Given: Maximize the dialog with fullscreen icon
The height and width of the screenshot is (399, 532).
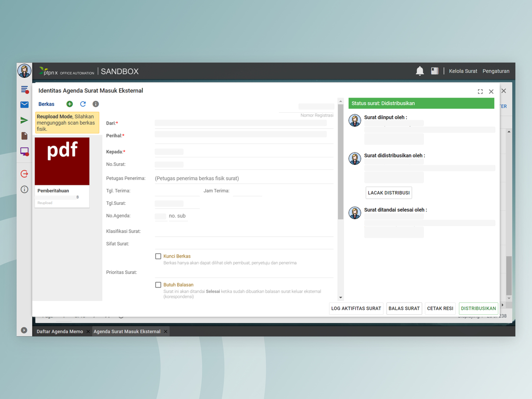Looking at the screenshot, I should pyautogui.click(x=480, y=91).
